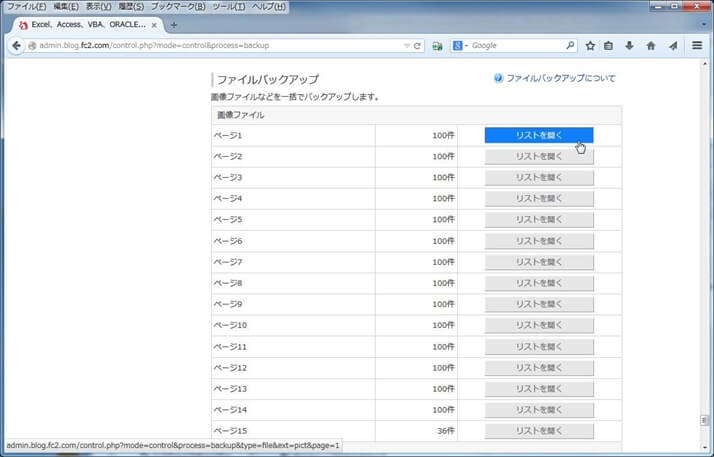714x457 pixels.
Task: Go back using the browser back arrow
Action: coord(16,46)
